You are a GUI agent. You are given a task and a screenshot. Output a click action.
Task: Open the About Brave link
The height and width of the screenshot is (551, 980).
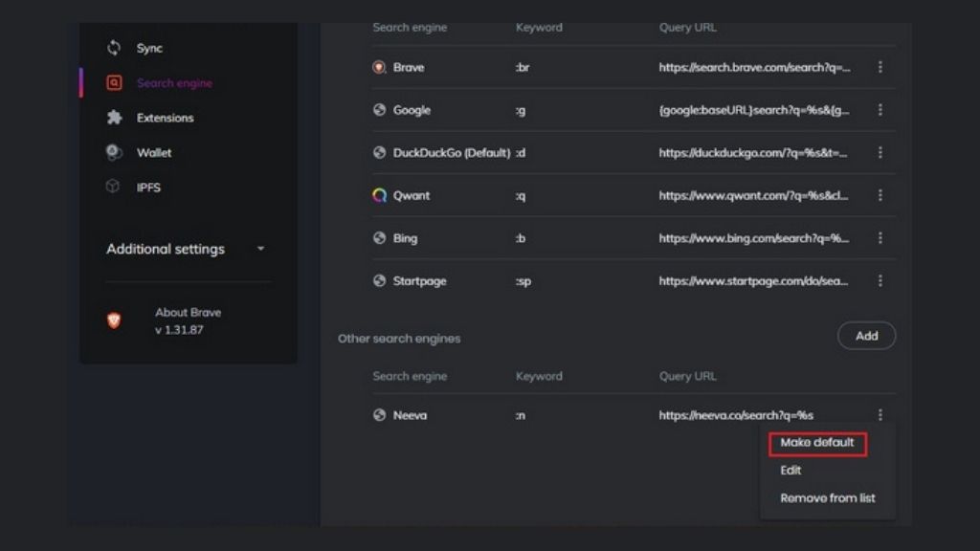(x=189, y=313)
